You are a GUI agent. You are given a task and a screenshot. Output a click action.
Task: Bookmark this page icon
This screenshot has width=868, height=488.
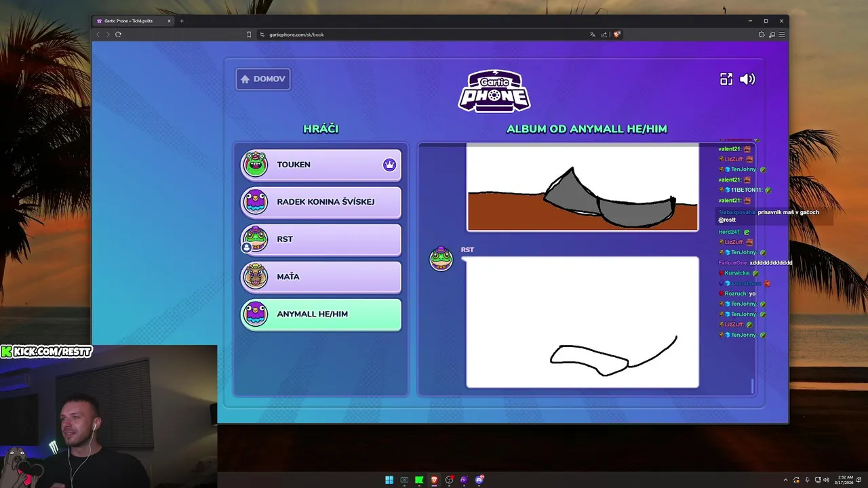(249, 35)
